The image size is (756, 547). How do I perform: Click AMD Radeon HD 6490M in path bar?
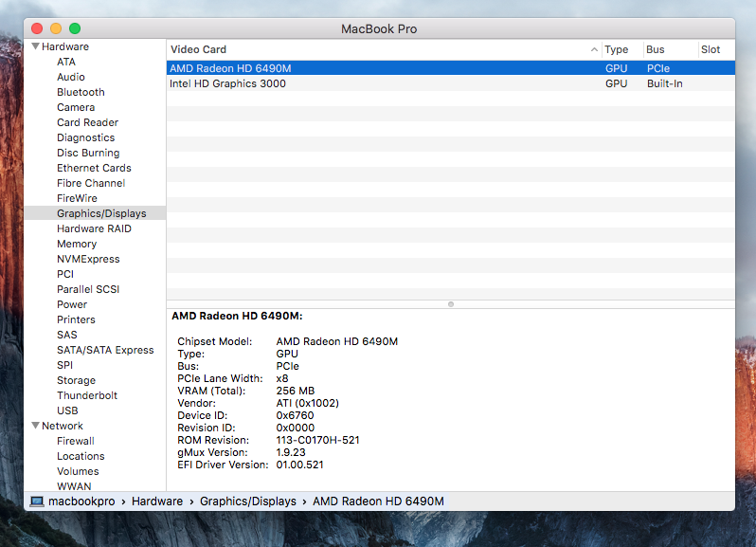(x=378, y=501)
